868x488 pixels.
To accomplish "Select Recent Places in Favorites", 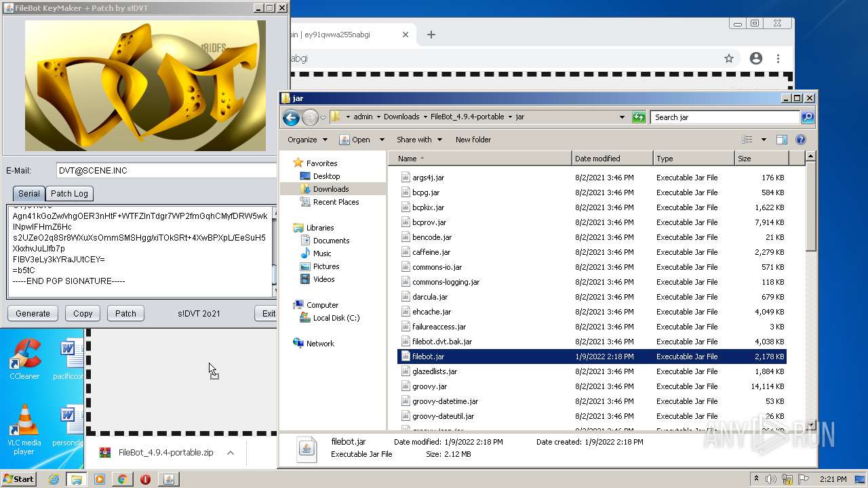I will [336, 202].
